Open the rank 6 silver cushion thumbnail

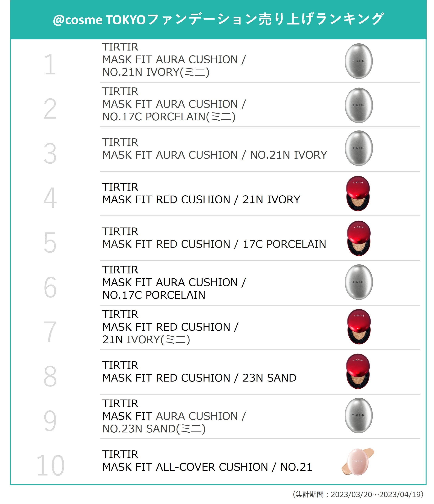[x=358, y=282]
